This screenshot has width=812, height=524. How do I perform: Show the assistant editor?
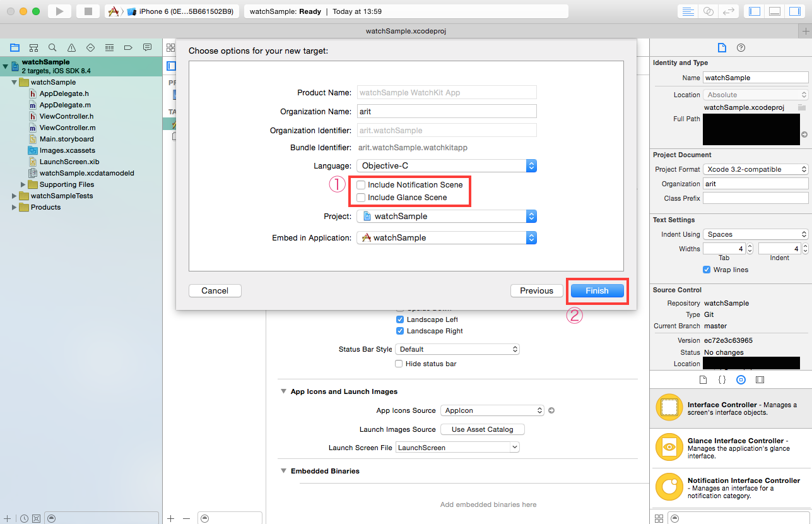pos(708,11)
